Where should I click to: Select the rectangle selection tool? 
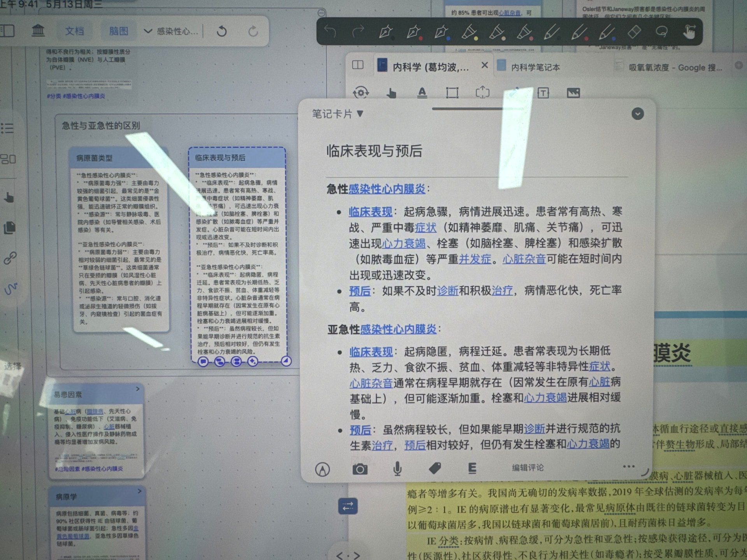[452, 93]
